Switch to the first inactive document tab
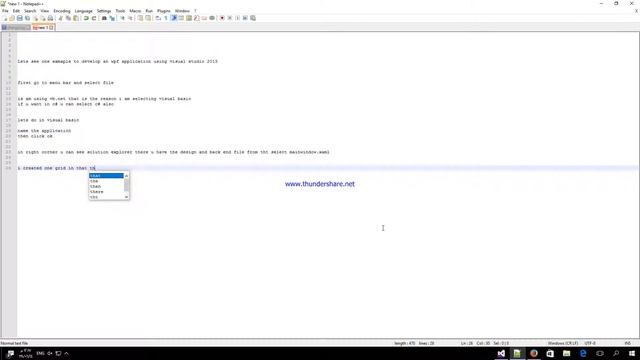 16,27
